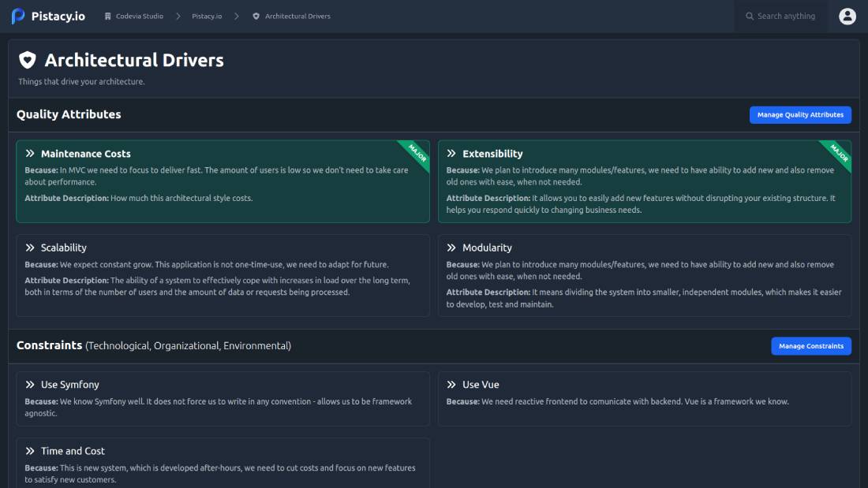The image size is (868, 488).
Task: Click the Manage Quality Attributes button
Action: click(x=800, y=114)
